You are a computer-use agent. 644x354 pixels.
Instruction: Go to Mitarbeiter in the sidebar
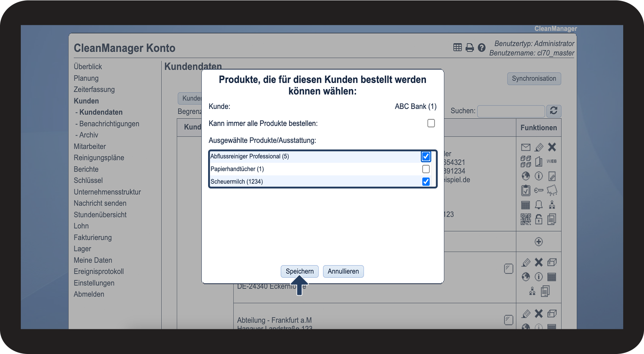coord(90,147)
